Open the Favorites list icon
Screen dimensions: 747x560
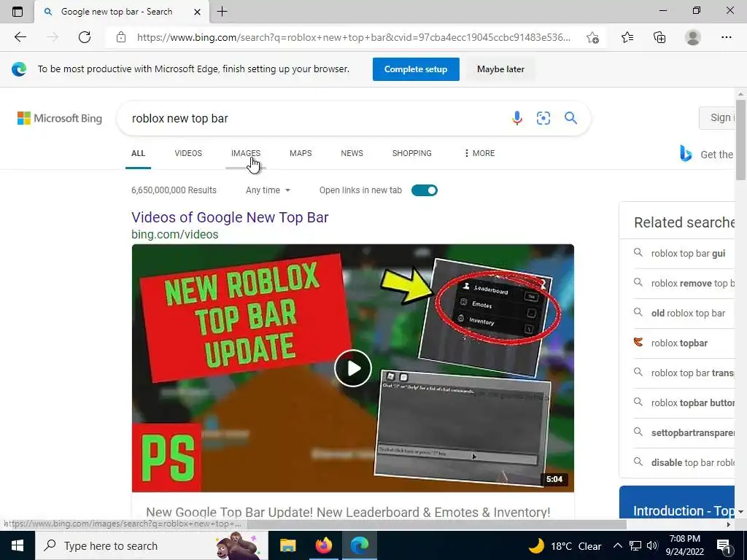(x=627, y=37)
